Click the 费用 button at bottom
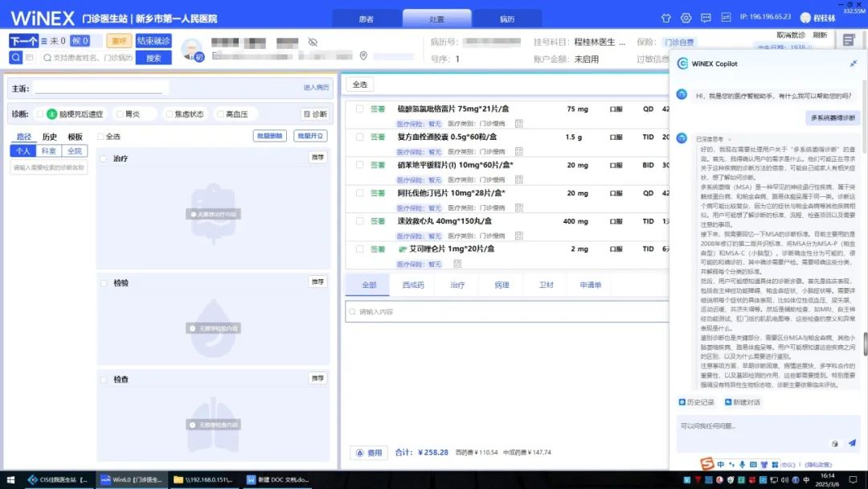The width and height of the screenshot is (868, 489). click(369, 453)
